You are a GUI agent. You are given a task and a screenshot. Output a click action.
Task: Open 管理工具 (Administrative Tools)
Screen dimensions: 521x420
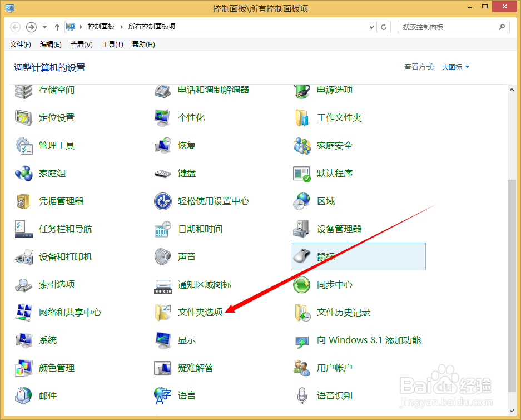click(x=56, y=145)
